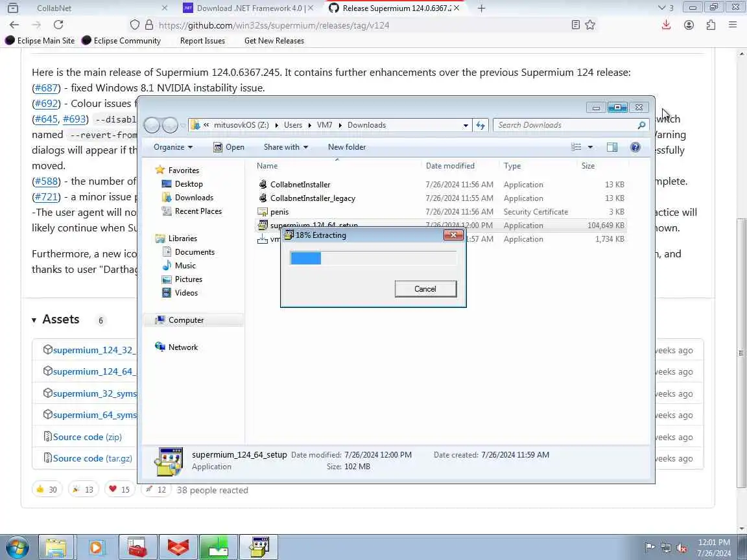Open Firefox list all tabs chevron

[x=661, y=8]
